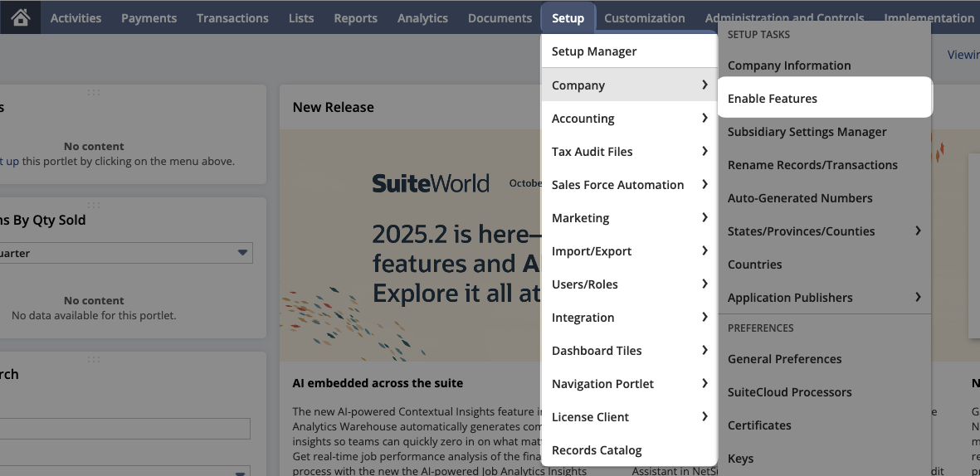
Task: Click the 'New Release' portlet title
Action: pyautogui.click(x=333, y=107)
